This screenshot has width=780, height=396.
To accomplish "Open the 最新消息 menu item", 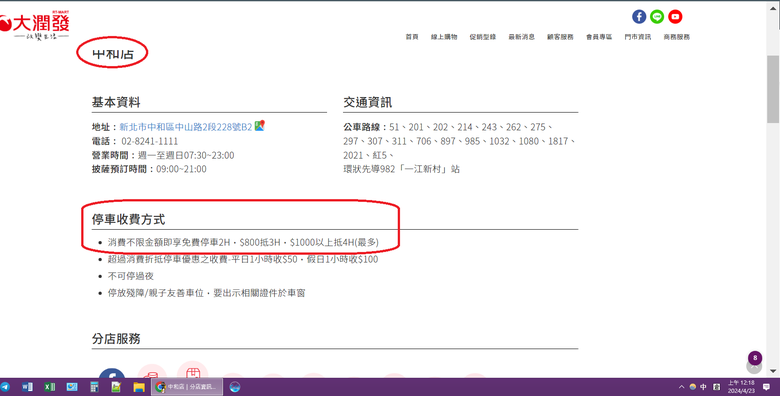I will [521, 37].
